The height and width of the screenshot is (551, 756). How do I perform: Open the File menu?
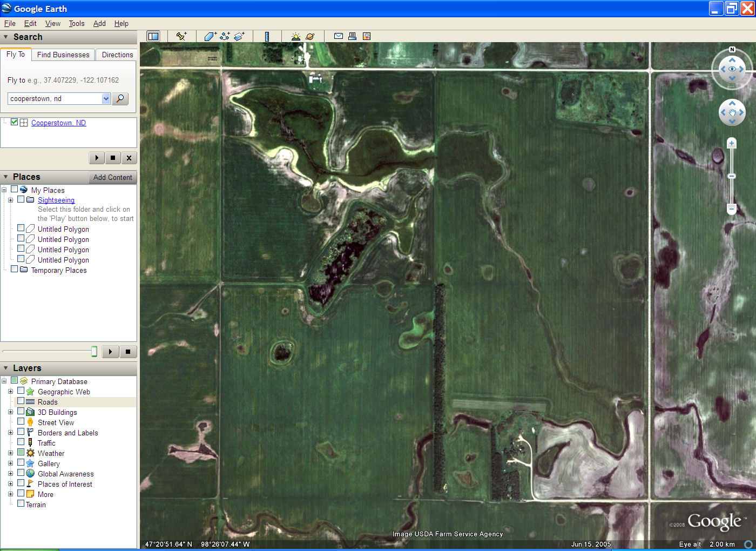click(x=10, y=24)
